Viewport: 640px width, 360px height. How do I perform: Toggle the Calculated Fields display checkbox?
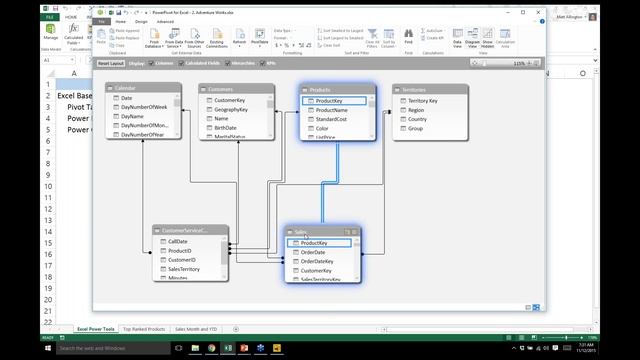click(181, 63)
